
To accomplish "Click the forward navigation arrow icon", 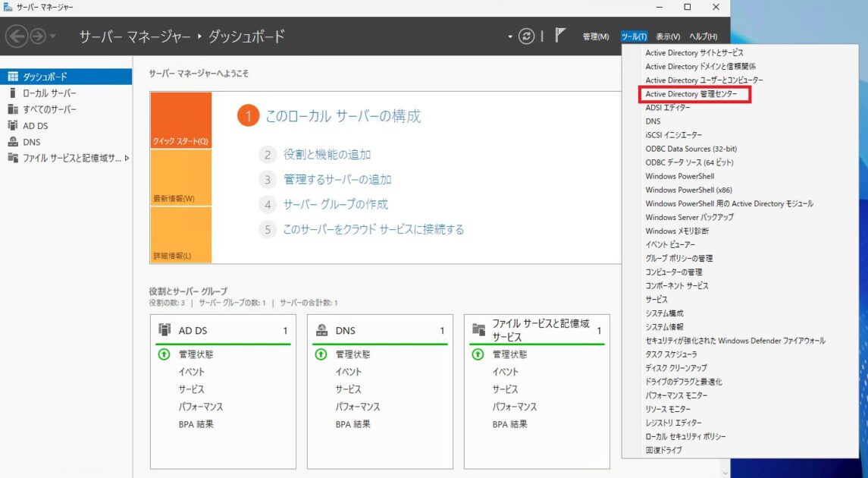I will click(x=38, y=36).
